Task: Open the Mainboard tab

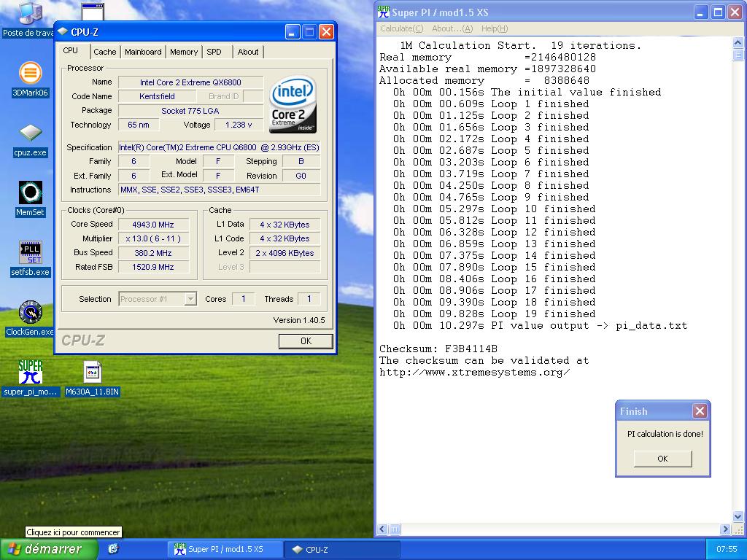Action: [x=143, y=52]
